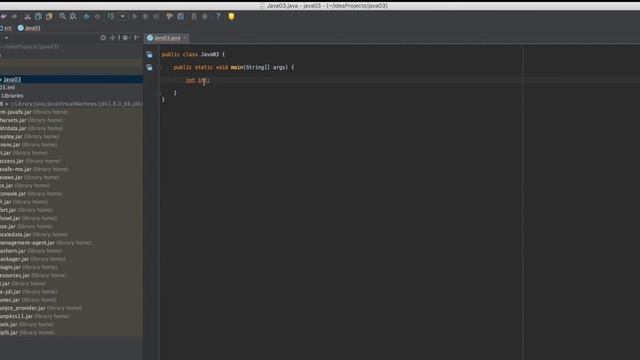Click the Paste toolbar icon

tap(49, 16)
